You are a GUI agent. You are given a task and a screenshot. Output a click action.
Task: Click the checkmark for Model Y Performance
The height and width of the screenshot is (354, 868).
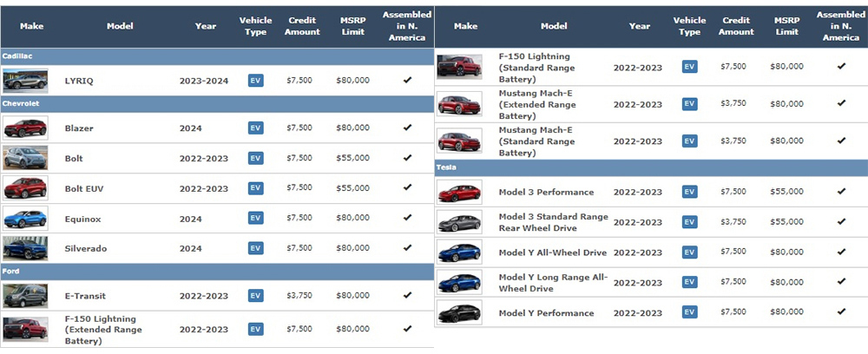[x=841, y=312]
